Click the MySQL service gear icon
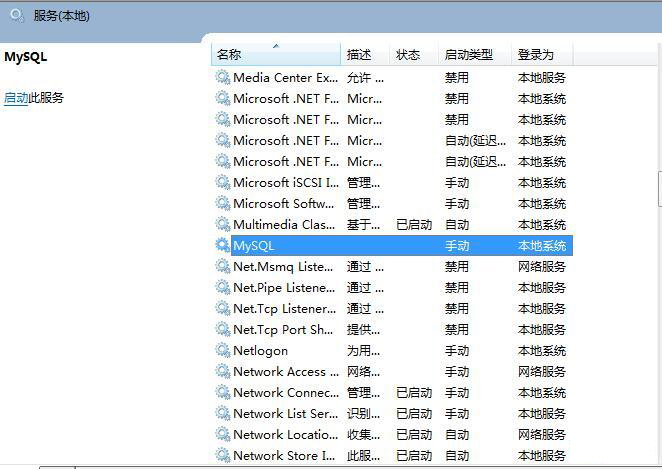The height and width of the screenshot is (469, 662). click(x=222, y=245)
